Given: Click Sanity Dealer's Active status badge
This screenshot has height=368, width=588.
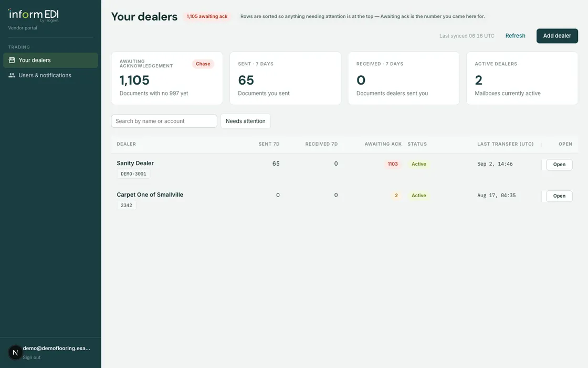Looking at the screenshot, I should tap(418, 164).
